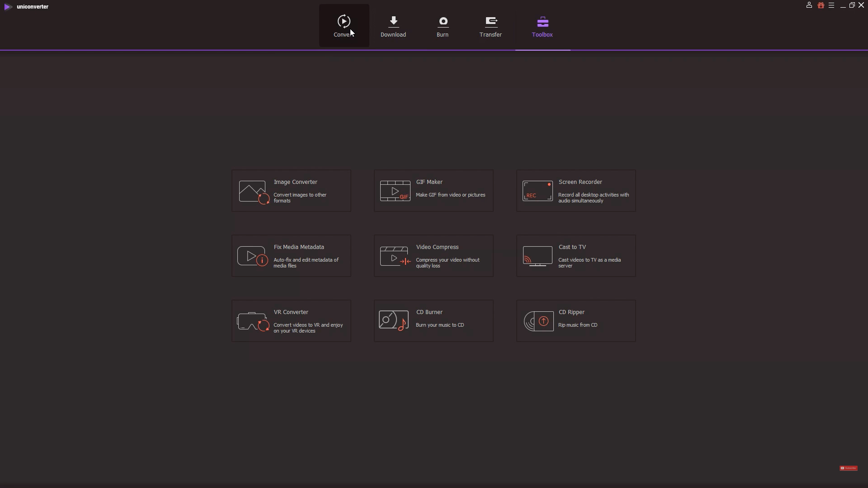Open the user account icon
The image size is (868, 488).
pyautogui.click(x=809, y=5)
